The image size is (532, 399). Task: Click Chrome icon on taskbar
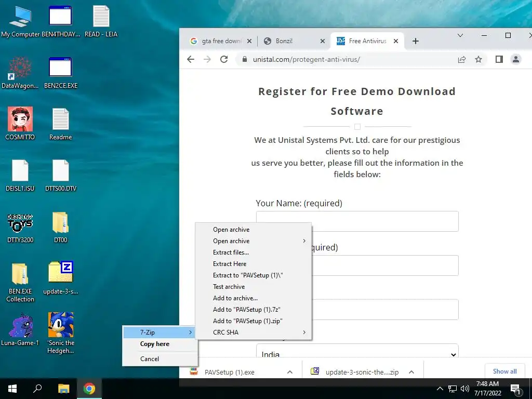[x=89, y=389]
